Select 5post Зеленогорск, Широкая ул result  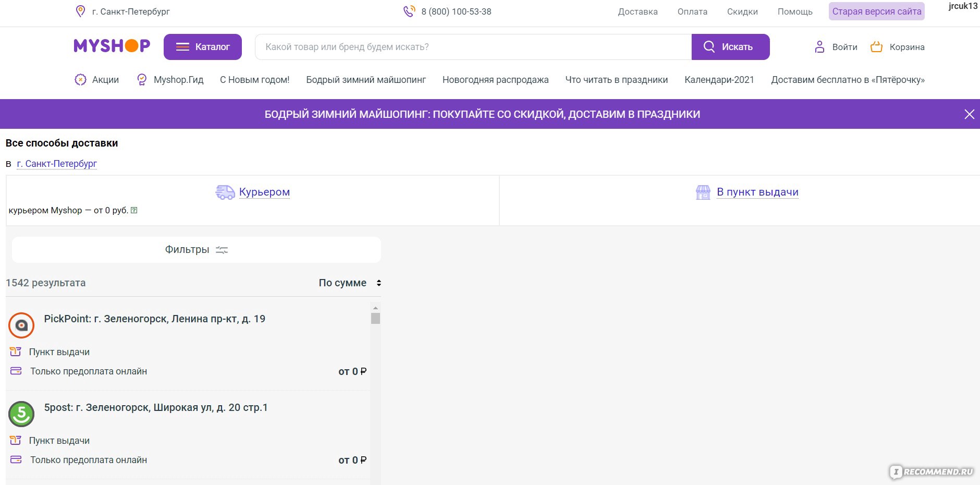tap(156, 407)
